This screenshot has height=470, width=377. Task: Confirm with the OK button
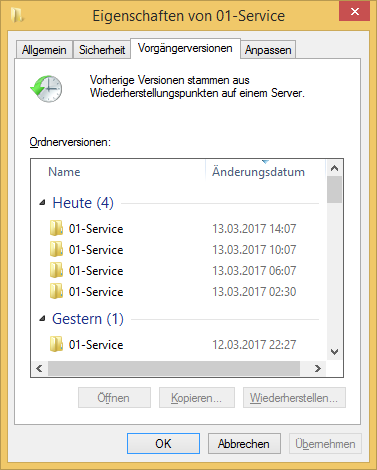[x=163, y=444]
